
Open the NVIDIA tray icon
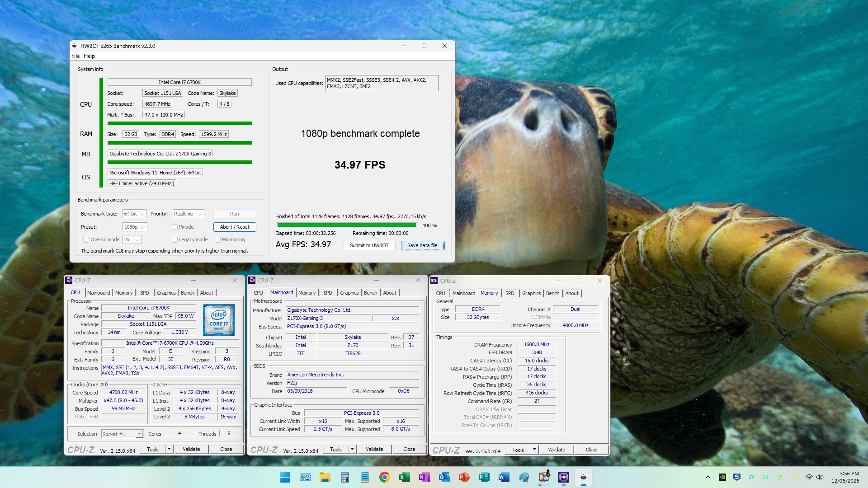(722, 477)
